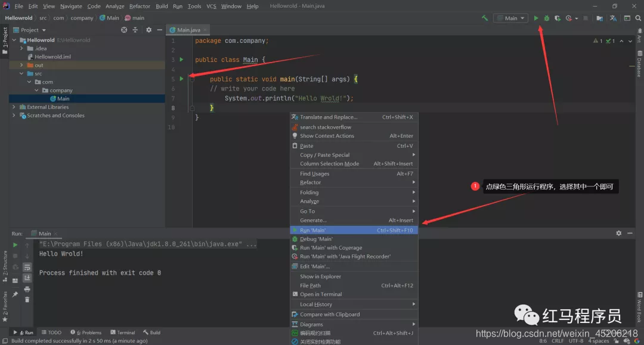This screenshot has width=644, height=345.
Task: Start debugging with the toolbar bug icon
Action: tap(547, 18)
